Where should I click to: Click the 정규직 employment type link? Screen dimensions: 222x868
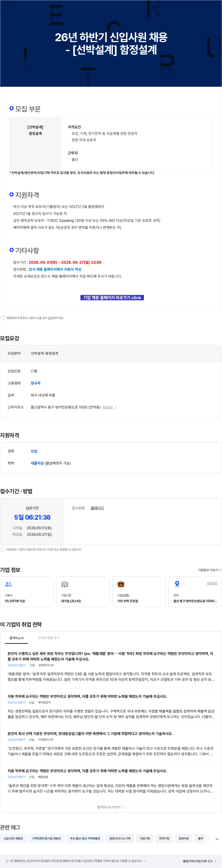click(35, 383)
